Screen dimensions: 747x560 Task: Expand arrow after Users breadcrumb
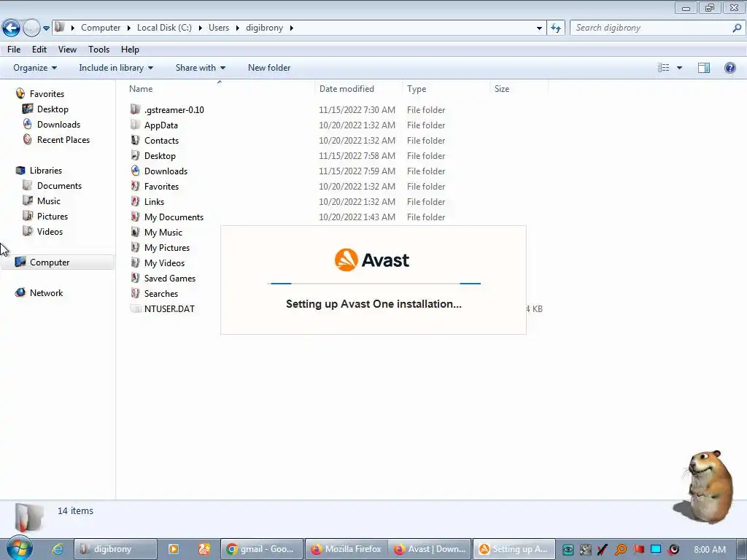click(237, 28)
